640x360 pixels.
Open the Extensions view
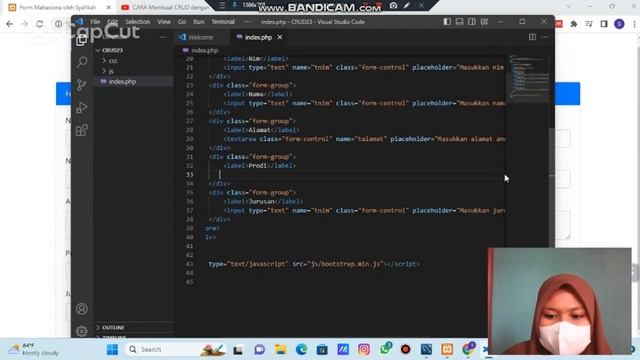tap(82, 130)
